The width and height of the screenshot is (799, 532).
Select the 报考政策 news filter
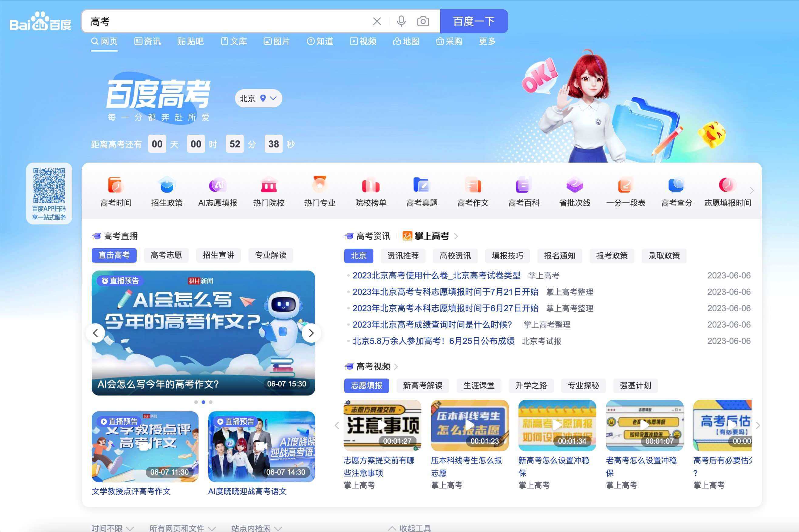612,255
